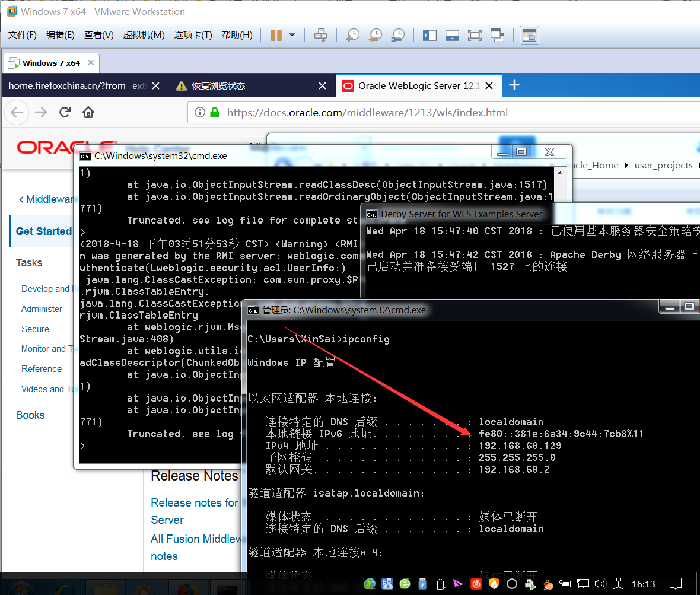The height and width of the screenshot is (595, 700).
Task: Switch to the home.firefoxchina.cn browser tab
Action: pos(78,85)
